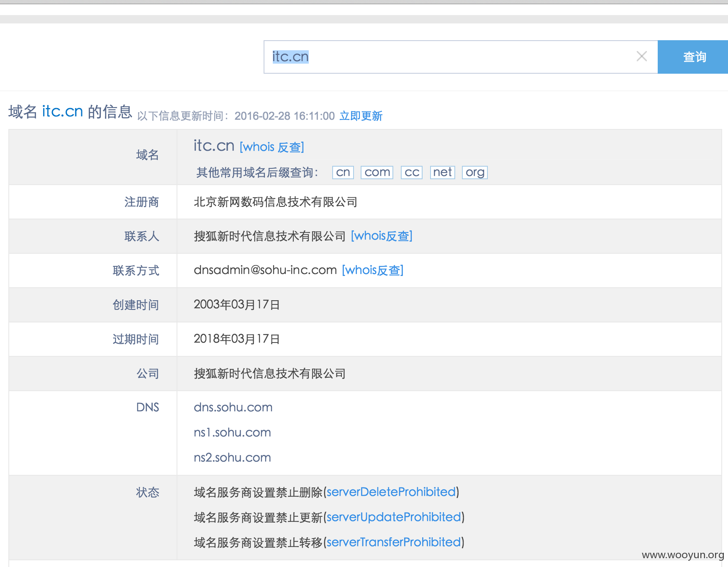728x567 pixels.
Task: Select the org suffix option
Action: click(475, 172)
